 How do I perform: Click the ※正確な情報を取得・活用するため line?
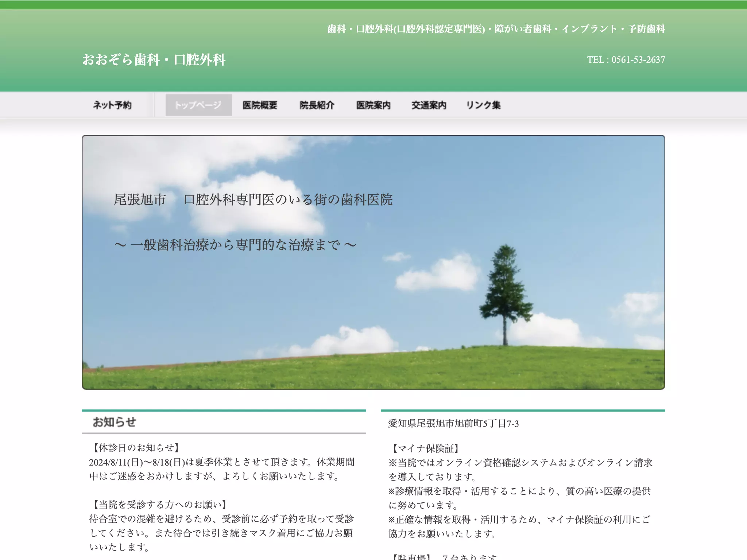point(520,526)
